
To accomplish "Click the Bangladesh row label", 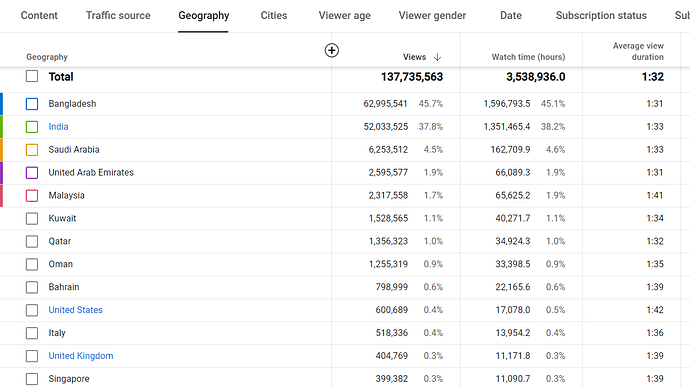I will tap(72, 104).
